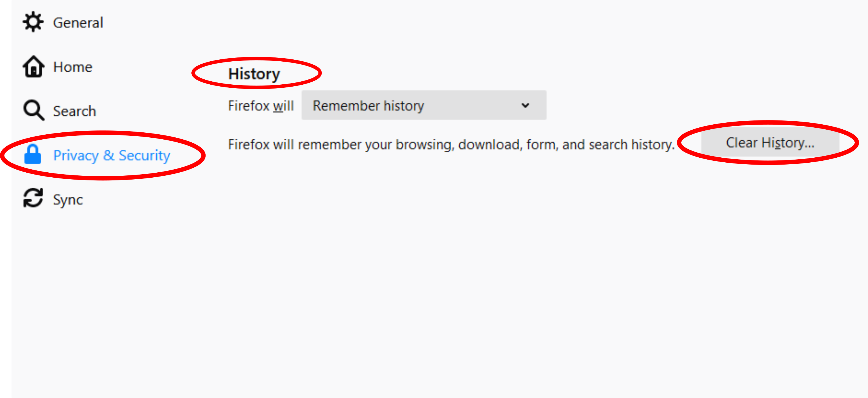Click the Privacy & Security lock icon
868x398 pixels.
pyautogui.click(x=33, y=155)
